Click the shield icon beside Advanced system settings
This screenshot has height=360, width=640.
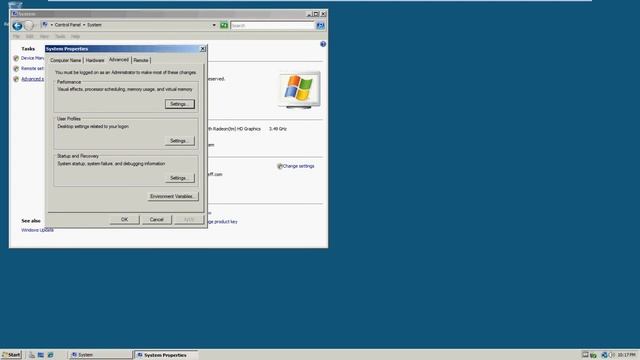16,79
